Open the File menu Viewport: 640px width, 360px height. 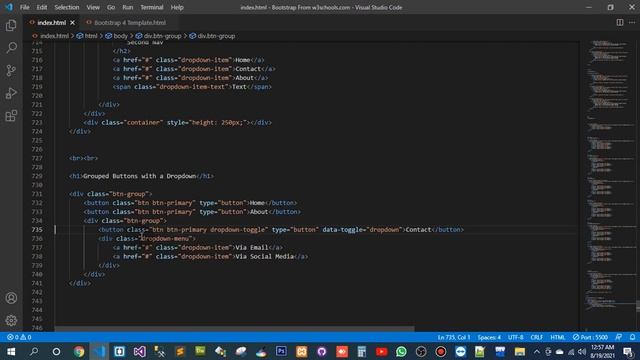click(x=24, y=7)
